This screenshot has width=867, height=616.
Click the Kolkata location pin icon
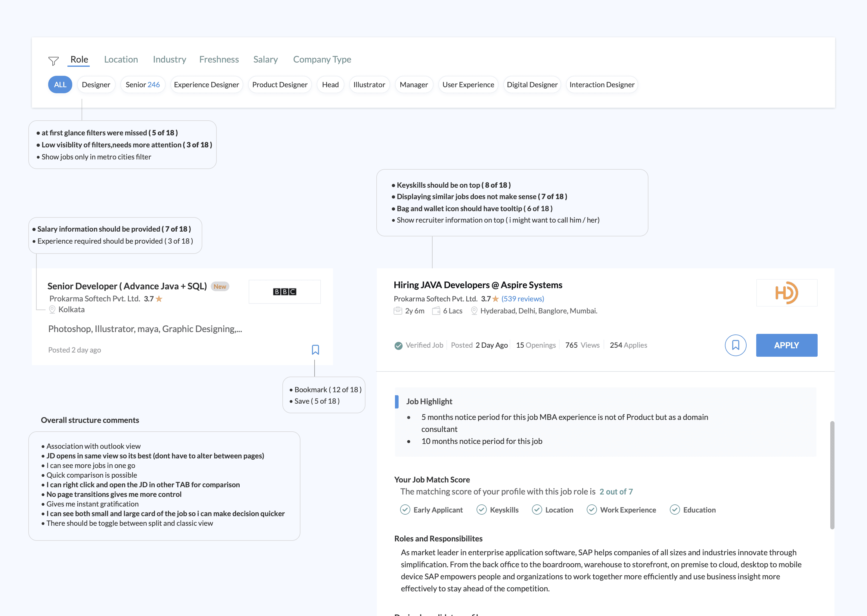tap(52, 310)
